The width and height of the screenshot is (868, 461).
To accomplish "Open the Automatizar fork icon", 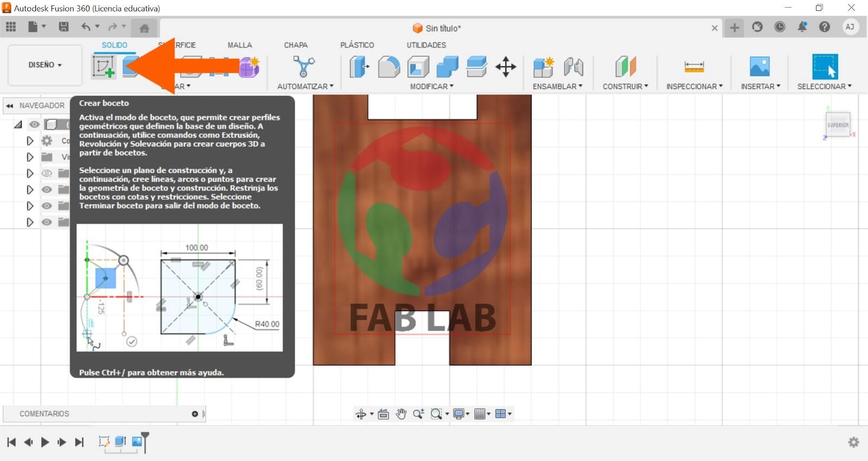I will coord(304,67).
